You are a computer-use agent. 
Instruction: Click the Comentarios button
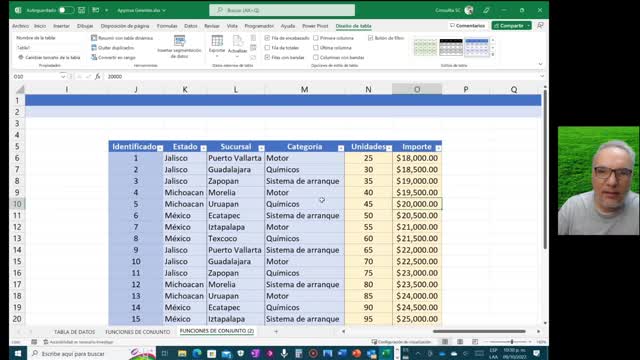click(467, 26)
